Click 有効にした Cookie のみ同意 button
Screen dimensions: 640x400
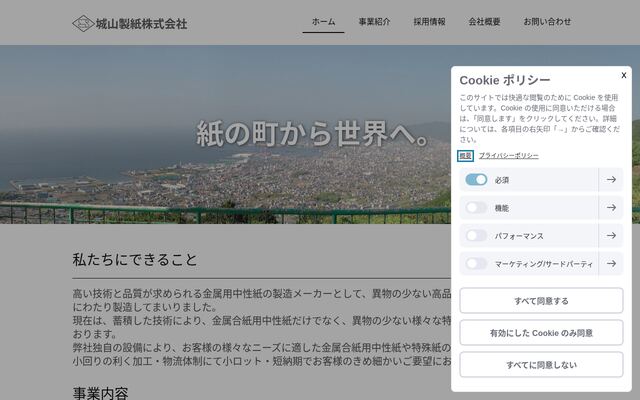(x=541, y=333)
